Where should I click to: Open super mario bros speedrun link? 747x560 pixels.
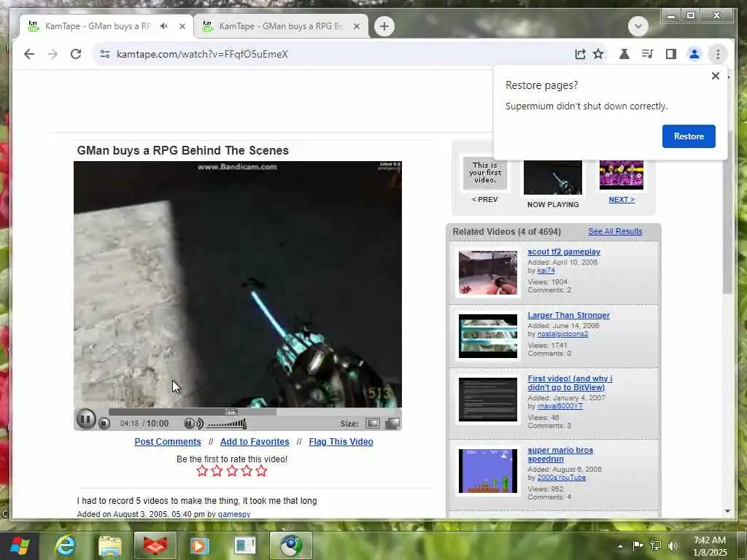pyautogui.click(x=560, y=454)
